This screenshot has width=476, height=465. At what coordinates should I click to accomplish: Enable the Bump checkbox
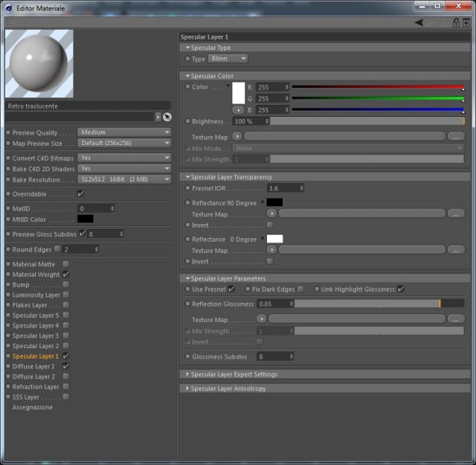(x=66, y=284)
